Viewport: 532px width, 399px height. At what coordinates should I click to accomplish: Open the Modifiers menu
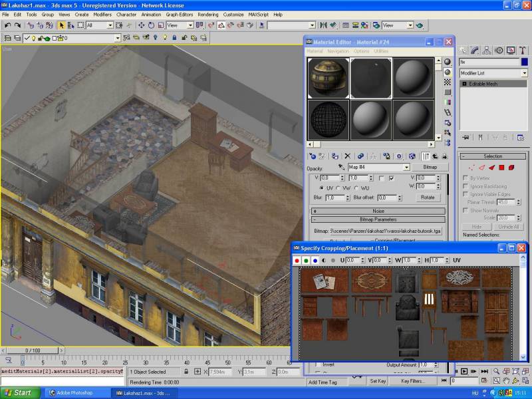click(x=102, y=14)
